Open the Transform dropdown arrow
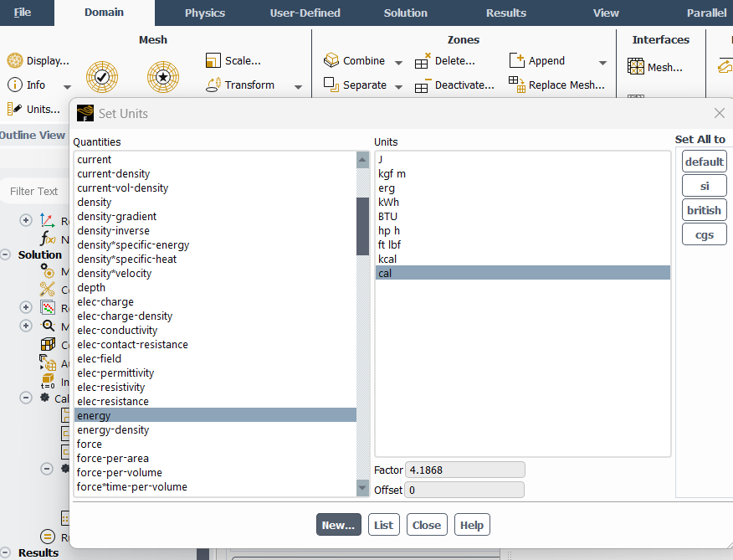 pyautogui.click(x=298, y=86)
